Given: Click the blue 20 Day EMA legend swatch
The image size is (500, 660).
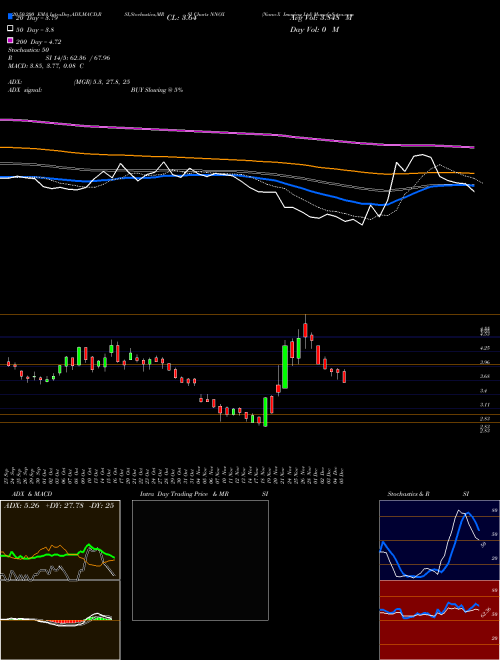Looking at the screenshot, I should coord(11,17).
